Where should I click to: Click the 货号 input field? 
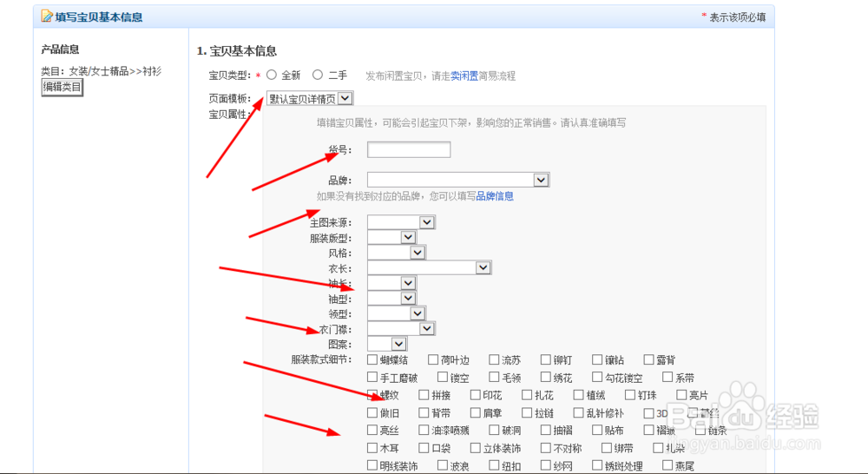[x=409, y=149]
